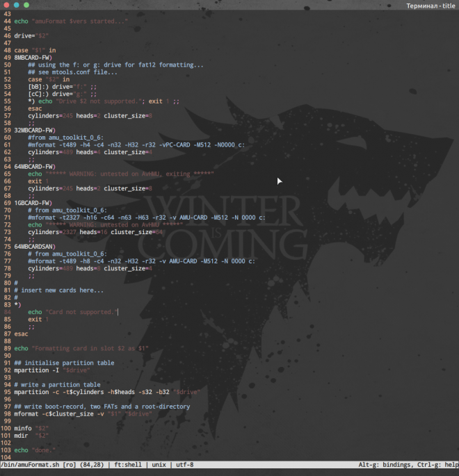Click the ft:shell filetype in status bar
459x476 pixels.
129,465
